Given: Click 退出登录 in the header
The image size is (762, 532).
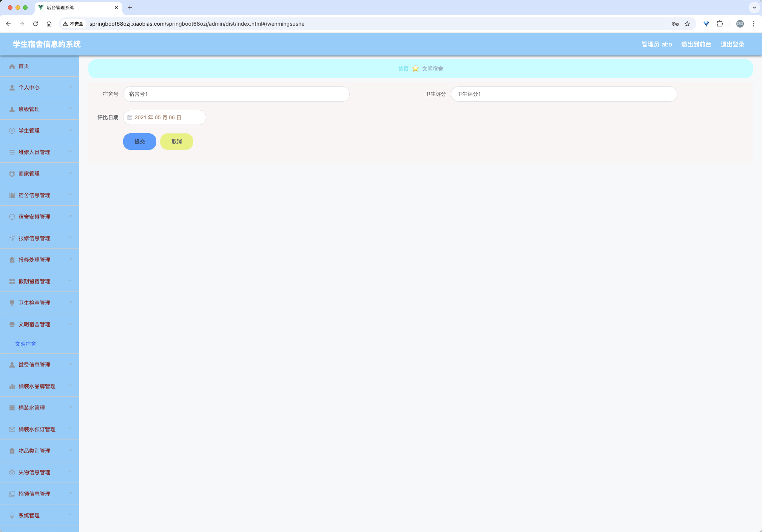Looking at the screenshot, I should pos(732,45).
